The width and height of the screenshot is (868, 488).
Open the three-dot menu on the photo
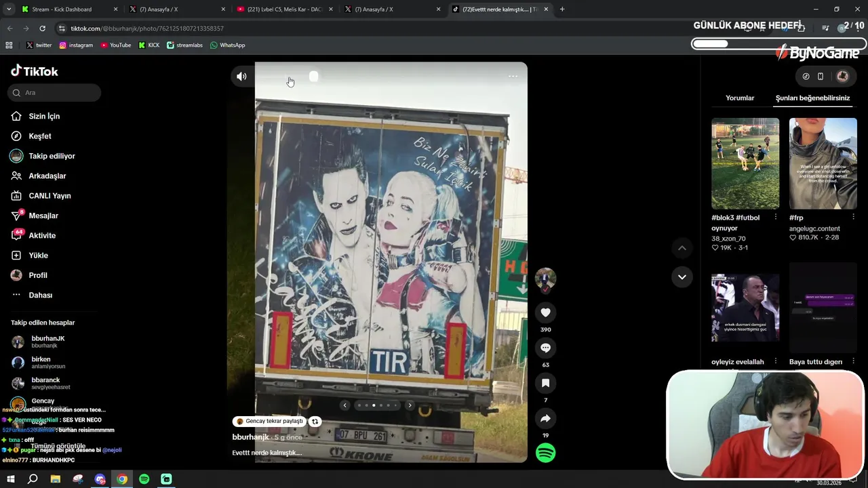(x=513, y=77)
